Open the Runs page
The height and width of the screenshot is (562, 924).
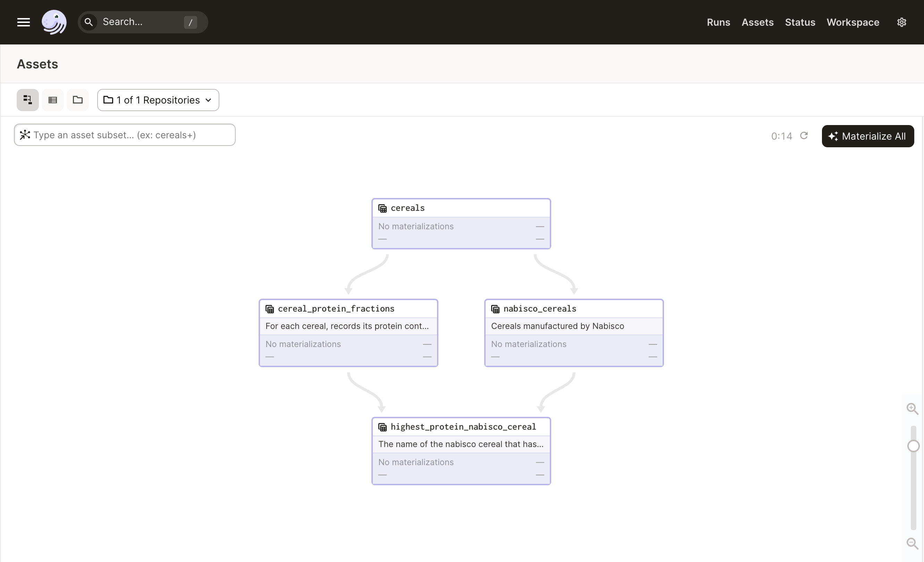click(x=718, y=22)
